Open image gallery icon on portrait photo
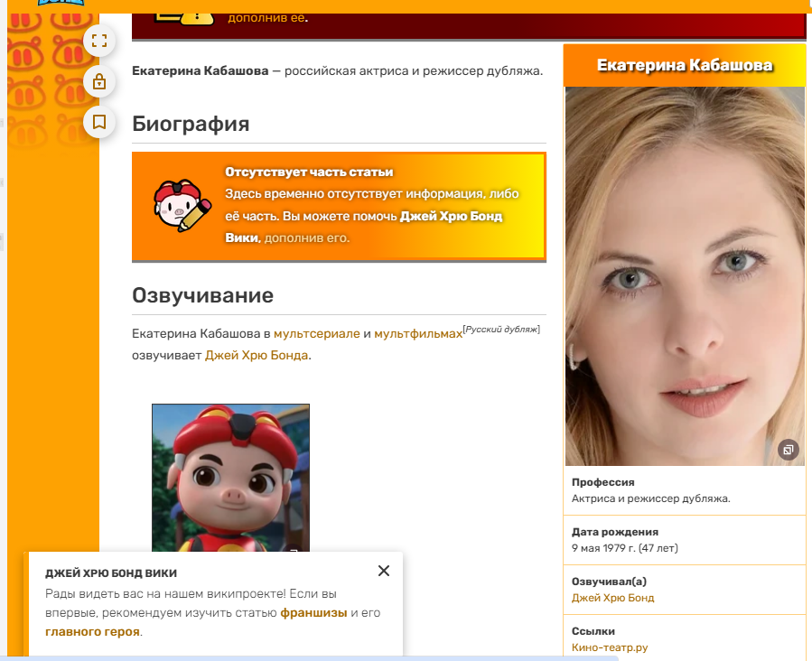 tap(788, 450)
